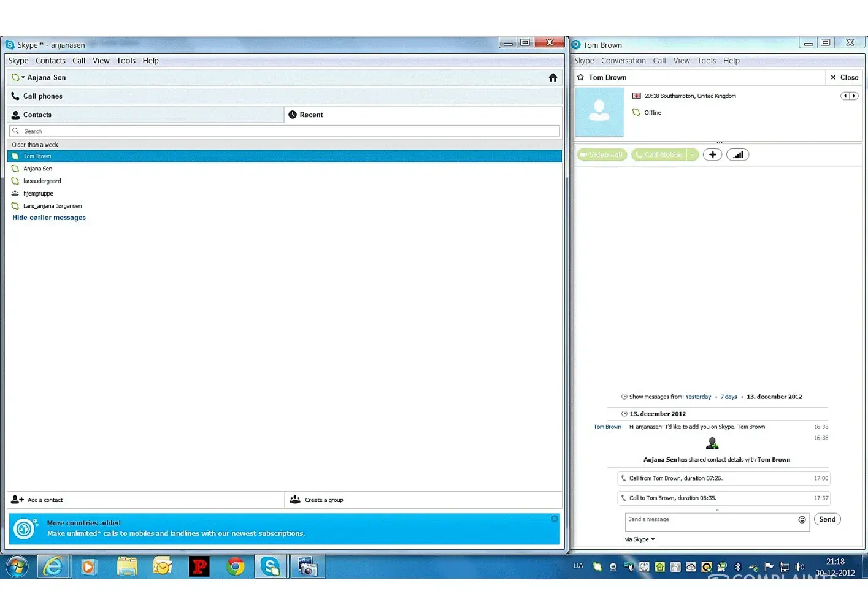Image resolution: width=868 pixels, height=613 pixels.
Task: Click Add a contact
Action: tap(145, 500)
